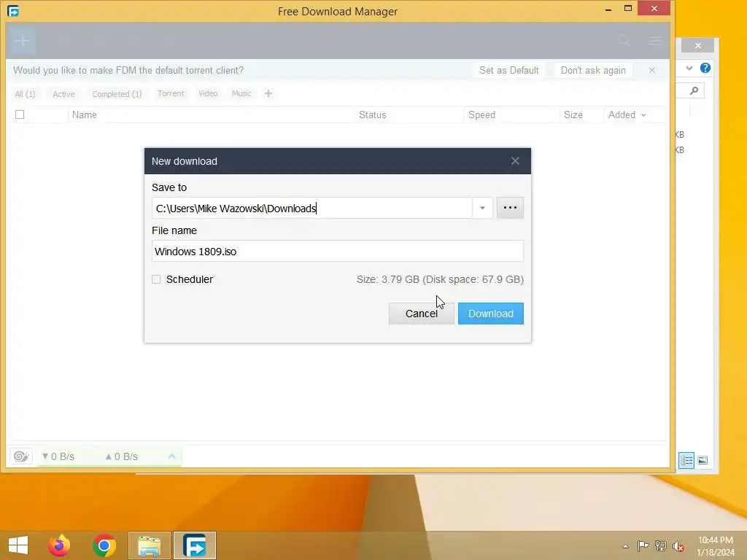Open the Save to folder dropdown

(x=482, y=208)
